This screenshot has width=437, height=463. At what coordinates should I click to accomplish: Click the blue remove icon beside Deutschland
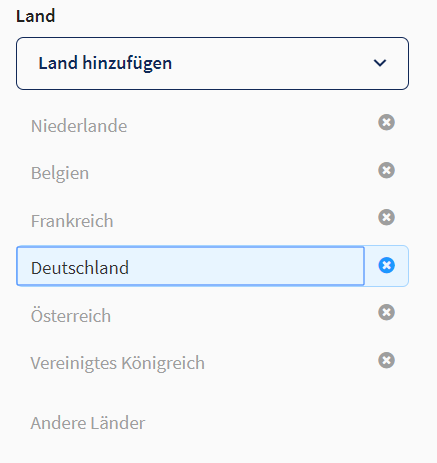pyautogui.click(x=386, y=265)
